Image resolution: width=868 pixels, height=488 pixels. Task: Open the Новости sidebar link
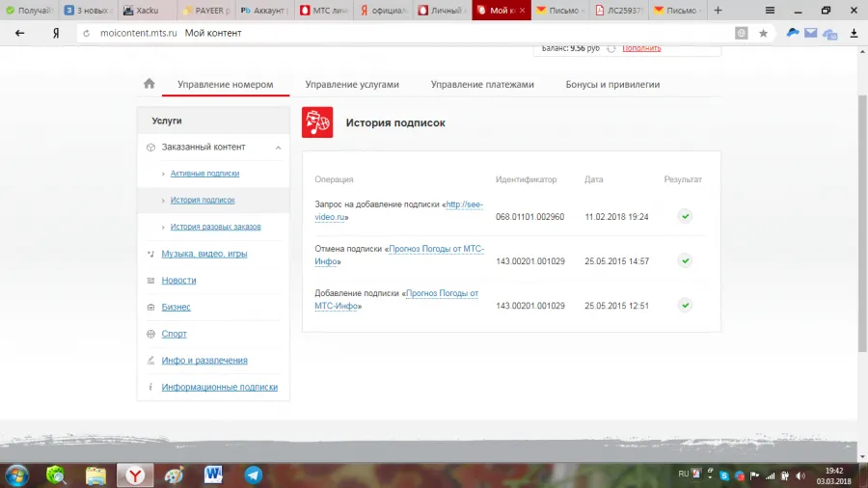click(x=178, y=280)
